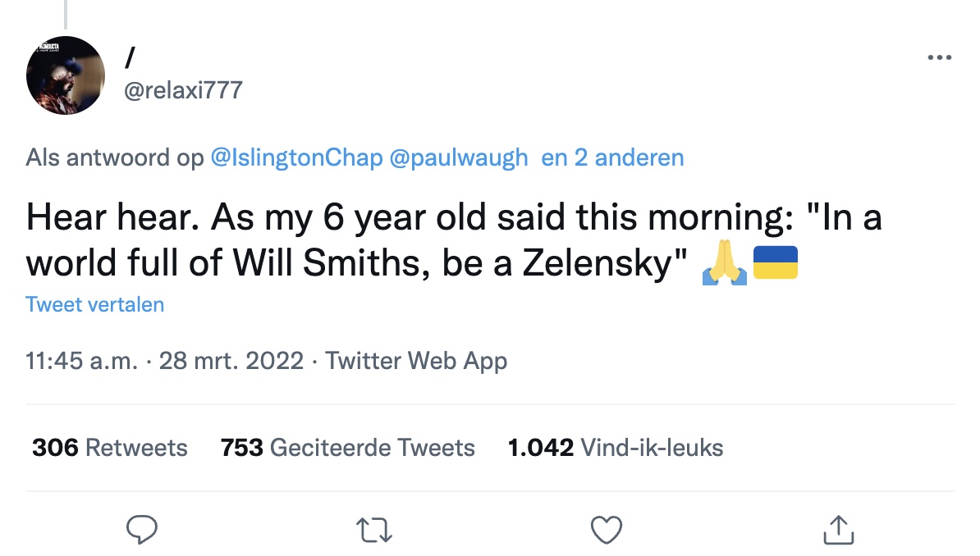Click the display name "/" of the author

pyautogui.click(x=130, y=57)
